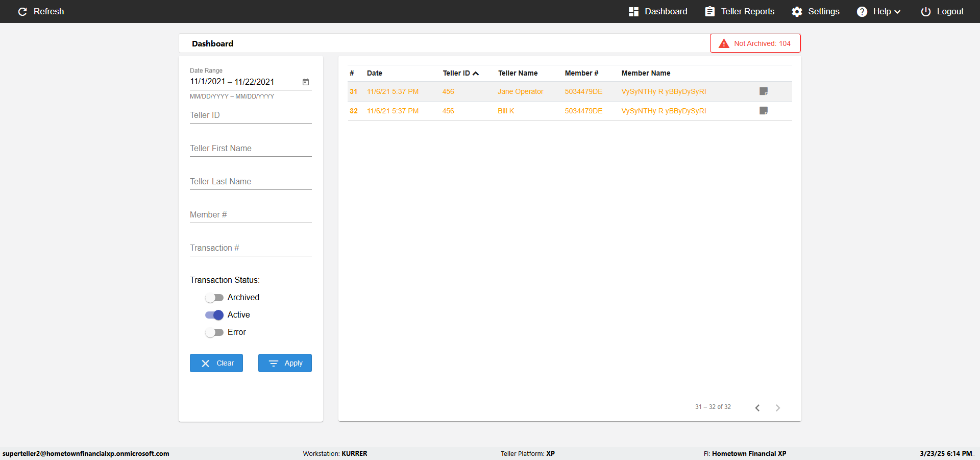Click Workstation: KURRER in status bar

(x=335, y=453)
